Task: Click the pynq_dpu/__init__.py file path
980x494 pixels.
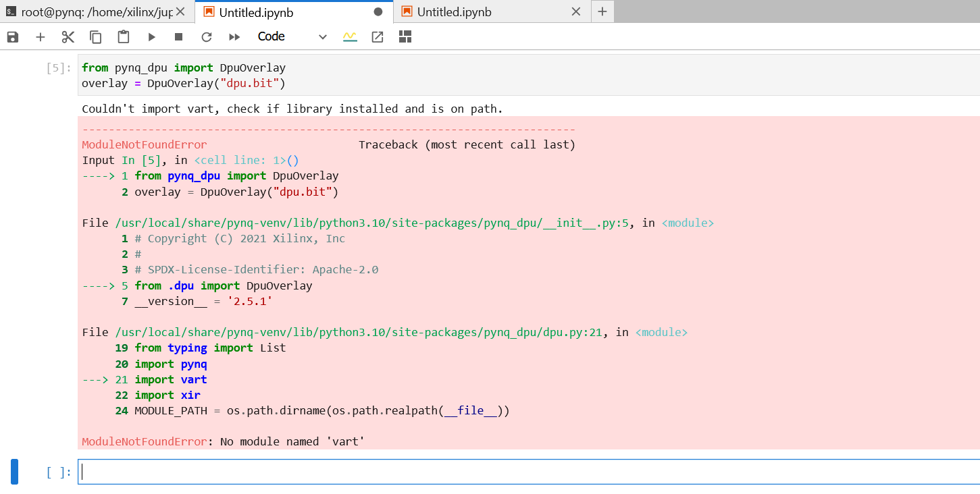Action: pyautogui.click(x=373, y=223)
